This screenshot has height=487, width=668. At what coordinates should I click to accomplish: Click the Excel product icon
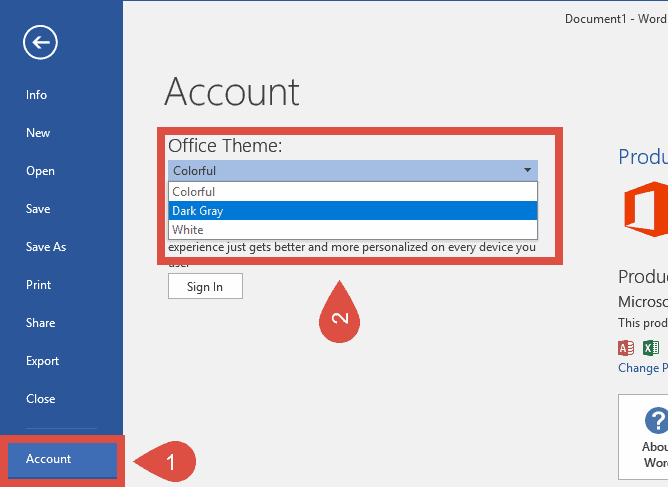[x=651, y=348]
